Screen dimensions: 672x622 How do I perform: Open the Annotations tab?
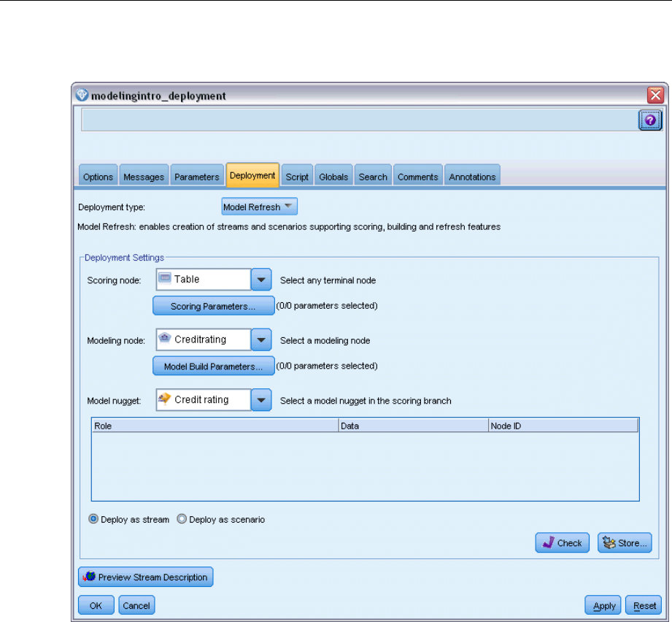click(472, 177)
